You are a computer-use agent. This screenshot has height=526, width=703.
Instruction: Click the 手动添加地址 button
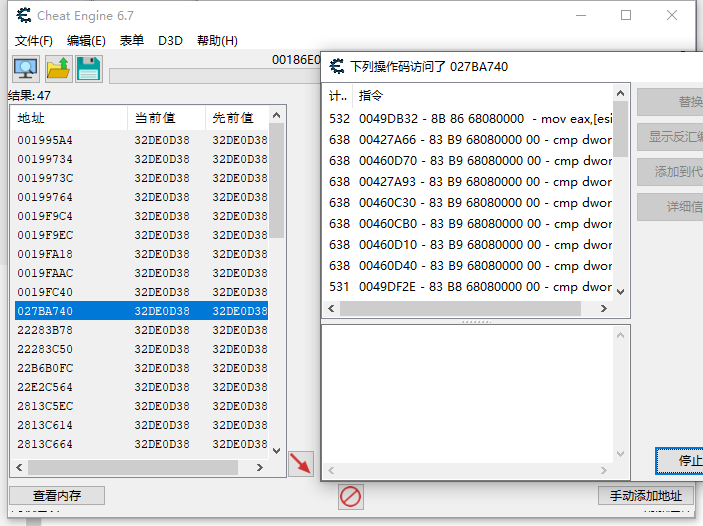[x=646, y=496]
